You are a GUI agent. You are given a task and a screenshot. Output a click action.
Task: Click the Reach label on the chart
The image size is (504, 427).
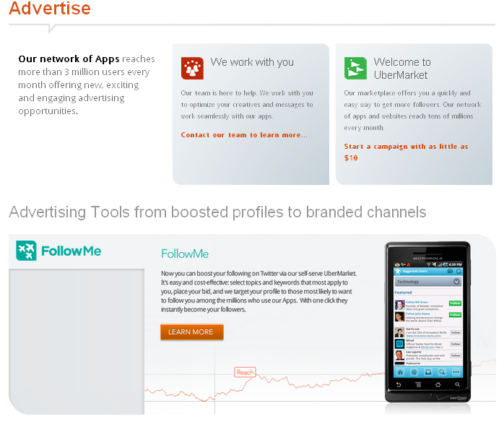pos(245,373)
